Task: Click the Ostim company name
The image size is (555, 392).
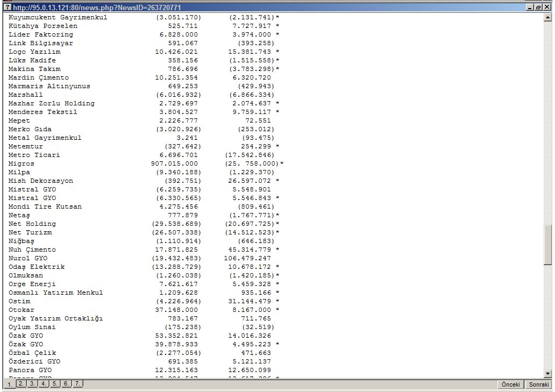Action: coord(19,302)
